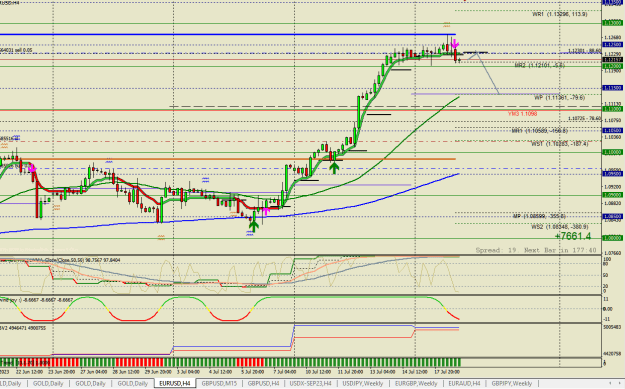The width and height of the screenshot is (625, 389).
Task: Click the WP (1.11361, -79.6) pivot label
Action: (559, 98)
